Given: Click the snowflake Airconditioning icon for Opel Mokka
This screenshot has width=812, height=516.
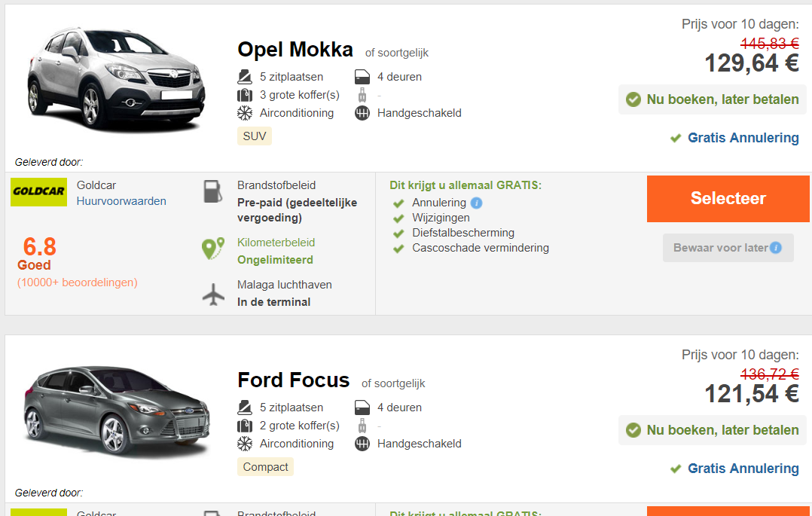Looking at the screenshot, I should click(245, 113).
